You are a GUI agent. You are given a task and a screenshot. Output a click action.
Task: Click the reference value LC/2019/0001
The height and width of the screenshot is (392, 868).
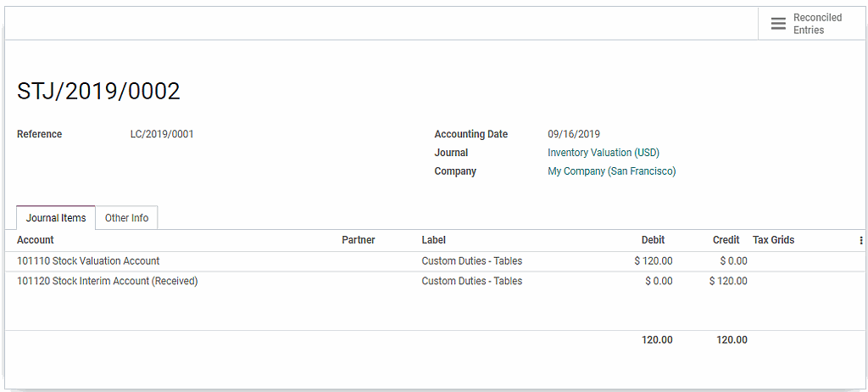click(156, 134)
